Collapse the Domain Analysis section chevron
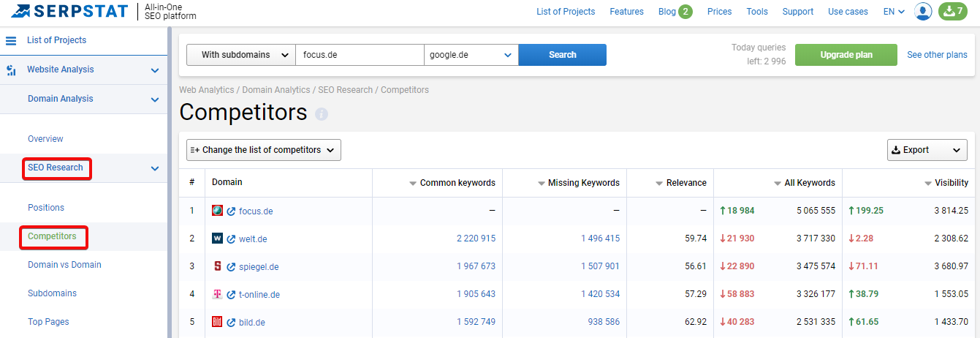 pos(155,99)
